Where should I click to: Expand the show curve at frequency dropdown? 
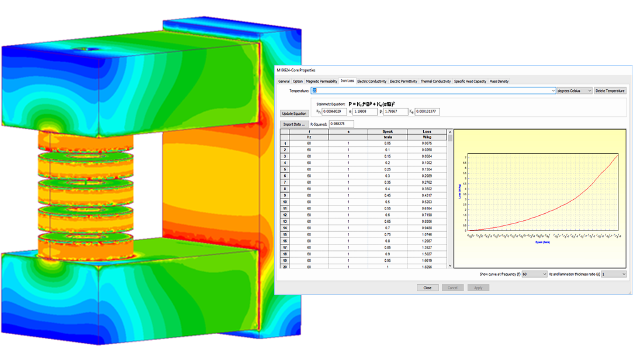(x=534, y=274)
